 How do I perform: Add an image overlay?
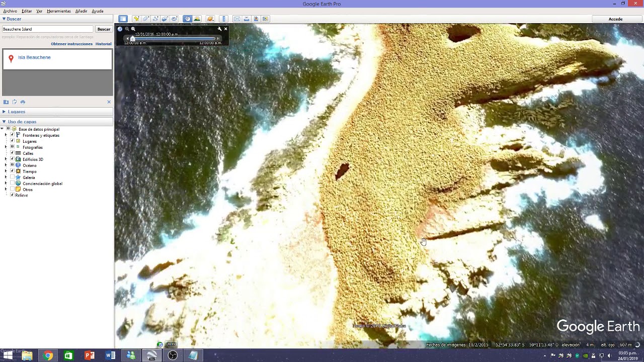point(165,19)
